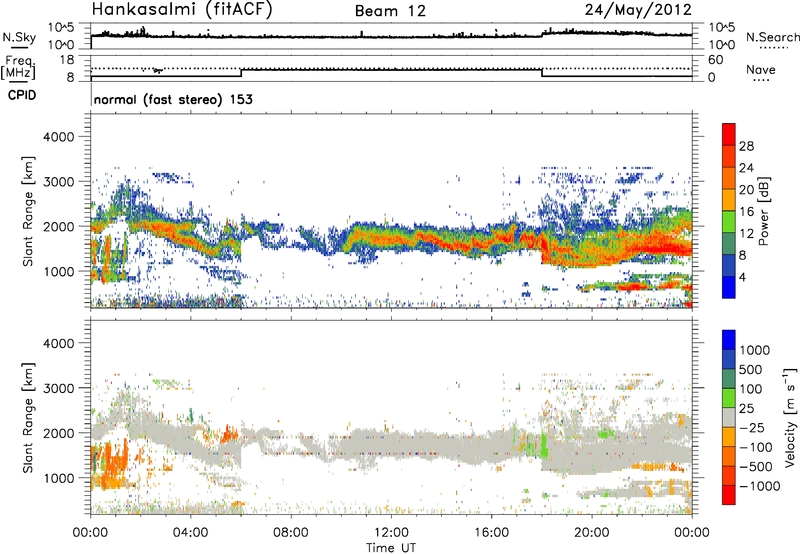Viewport: 800px width, 554px height.
Task: Click the 18 tick on frequency axis
Action: point(67,60)
